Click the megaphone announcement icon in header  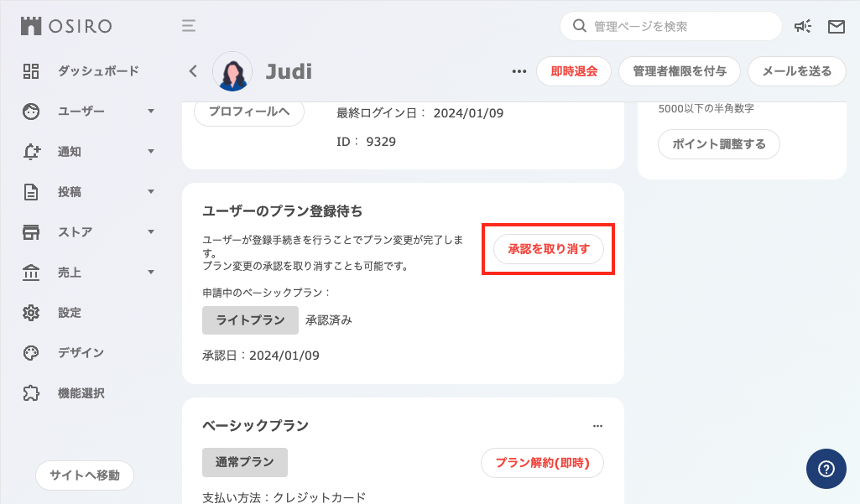pos(803,26)
